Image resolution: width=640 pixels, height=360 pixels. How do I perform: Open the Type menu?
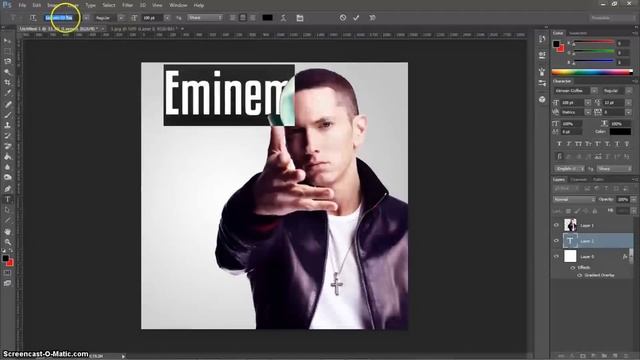[x=91, y=5]
